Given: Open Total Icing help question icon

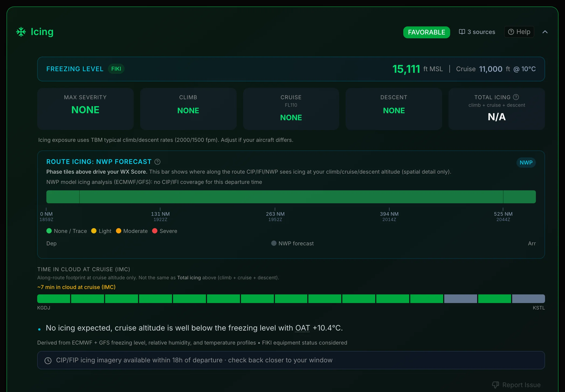Looking at the screenshot, I should coord(516,97).
